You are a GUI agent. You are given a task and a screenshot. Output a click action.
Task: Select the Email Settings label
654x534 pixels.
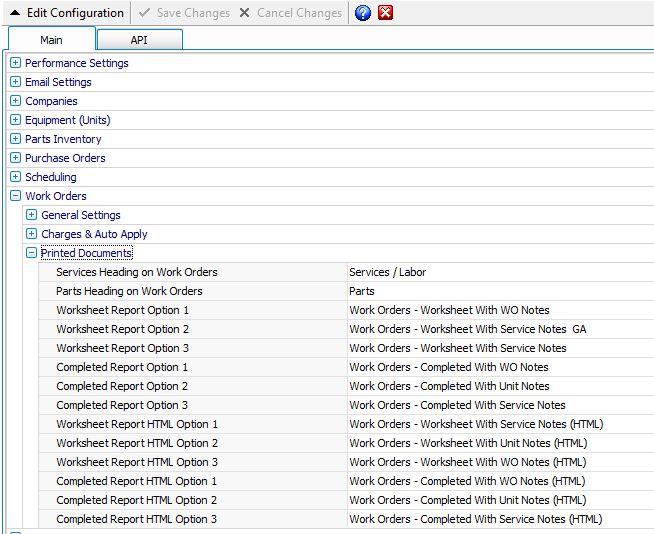point(58,82)
